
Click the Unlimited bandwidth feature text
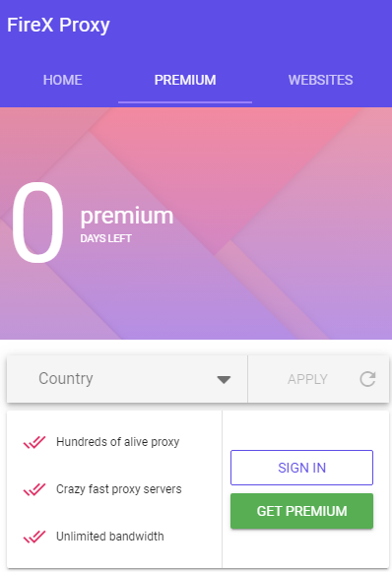point(110,537)
